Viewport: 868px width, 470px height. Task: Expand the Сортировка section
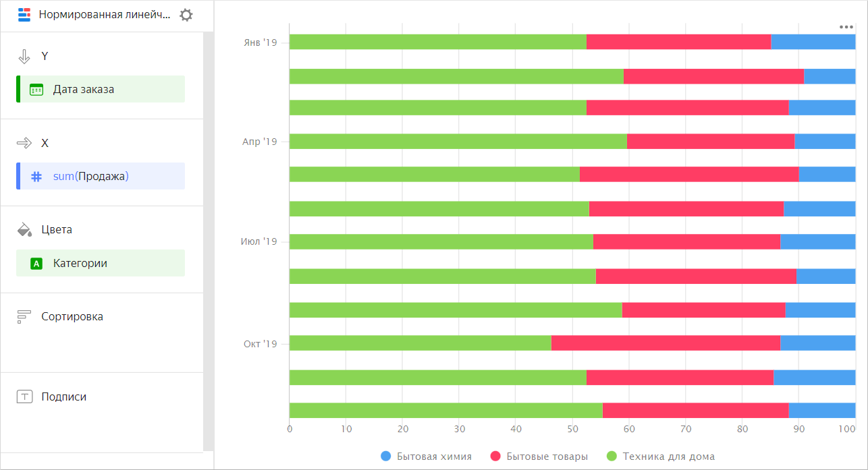(72, 316)
